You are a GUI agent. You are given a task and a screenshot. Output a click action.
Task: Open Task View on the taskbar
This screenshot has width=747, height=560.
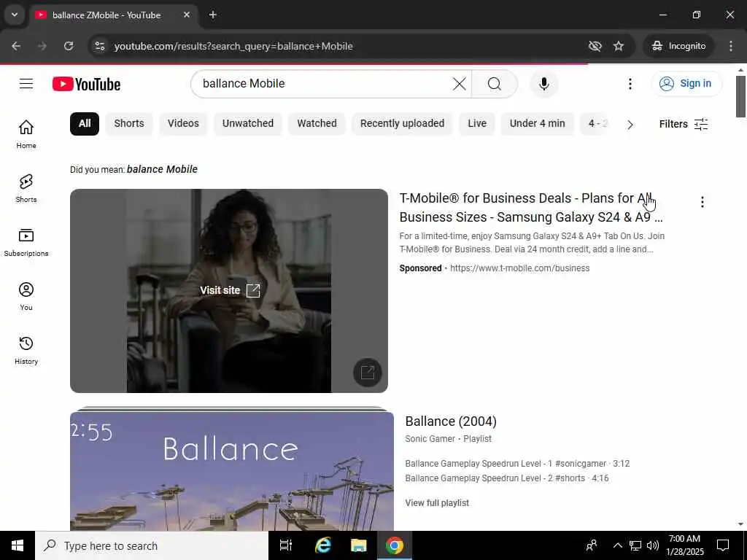286,545
